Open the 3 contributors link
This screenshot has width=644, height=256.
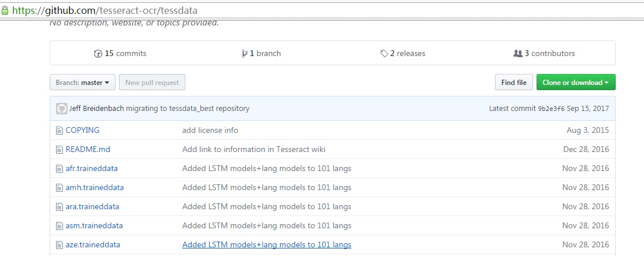click(x=544, y=53)
